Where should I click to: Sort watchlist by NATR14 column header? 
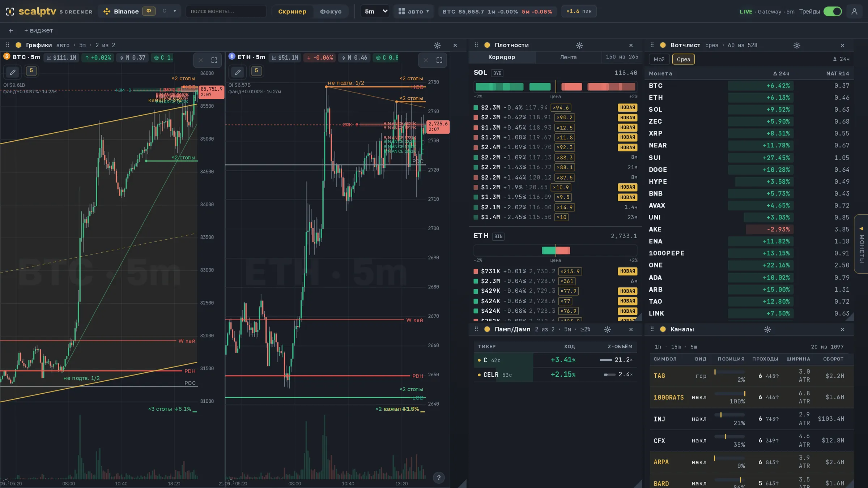point(837,74)
